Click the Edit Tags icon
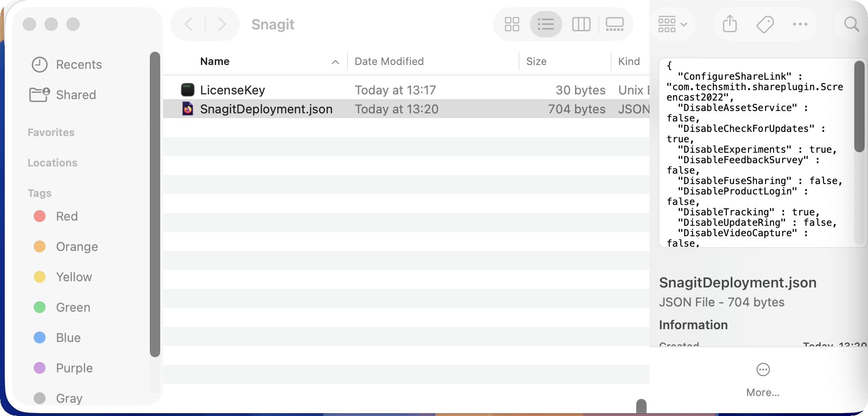Screen dimensions: 868x416 765,24
